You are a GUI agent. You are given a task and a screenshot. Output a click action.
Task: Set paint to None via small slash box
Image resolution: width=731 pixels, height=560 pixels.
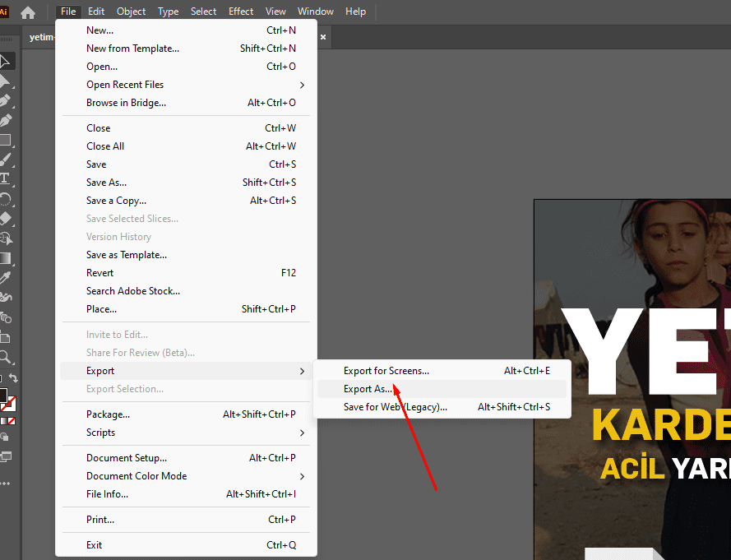click(x=12, y=421)
